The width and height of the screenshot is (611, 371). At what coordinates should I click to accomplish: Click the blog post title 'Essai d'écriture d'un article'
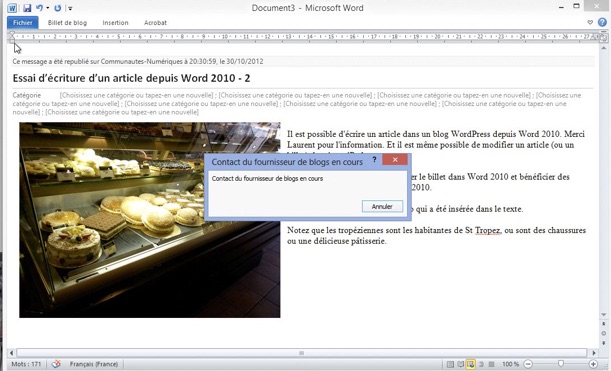pyautogui.click(x=131, y=78)
